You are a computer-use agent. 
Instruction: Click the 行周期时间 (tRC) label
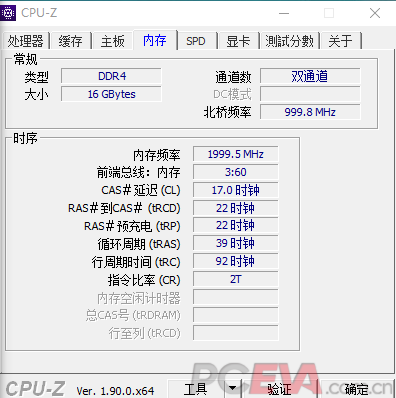click(136, 262)
